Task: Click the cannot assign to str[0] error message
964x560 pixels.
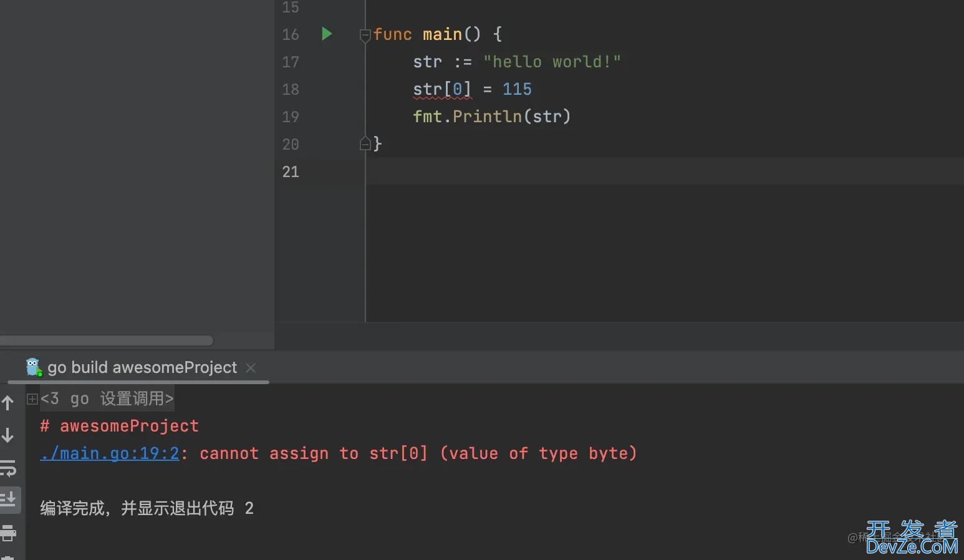Action: point(418,453)
